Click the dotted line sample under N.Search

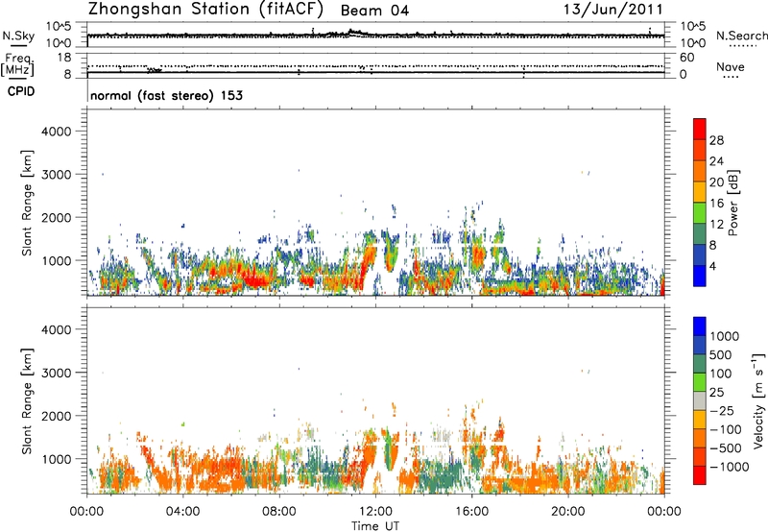click(x=743, y=46)
